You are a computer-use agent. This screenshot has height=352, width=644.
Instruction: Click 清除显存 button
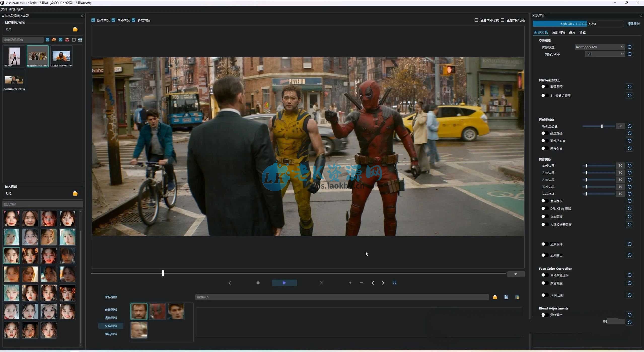coord(633,24)
